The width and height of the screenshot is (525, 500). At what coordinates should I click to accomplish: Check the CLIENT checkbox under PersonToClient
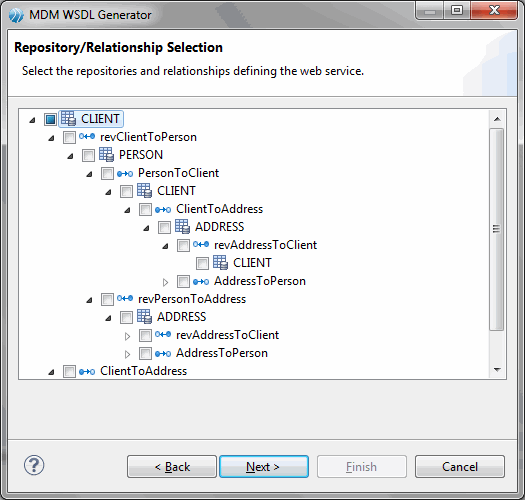[126, 192]
